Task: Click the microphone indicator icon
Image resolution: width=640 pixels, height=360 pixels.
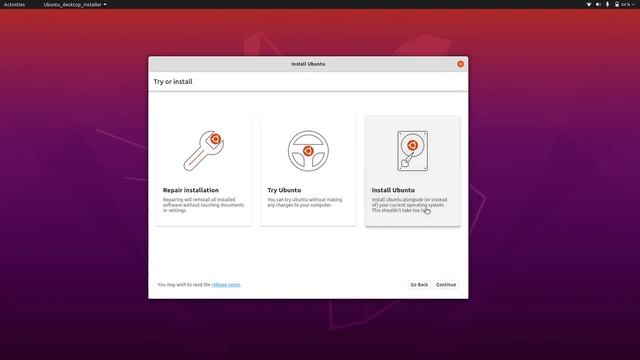Action: tap(607, 4)
